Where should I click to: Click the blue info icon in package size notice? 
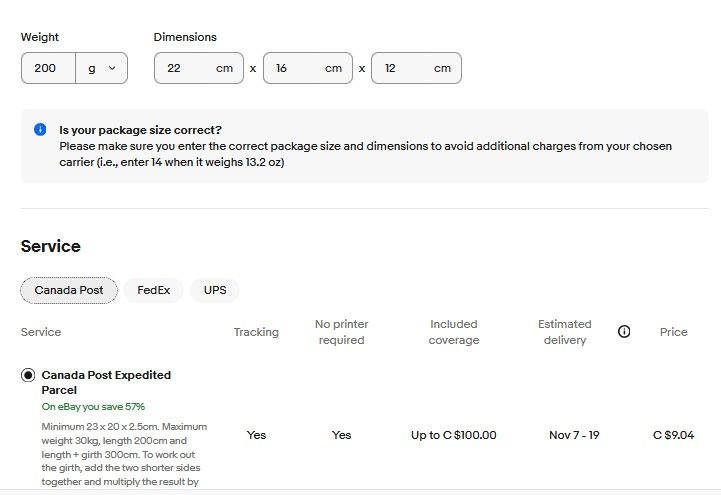[x=40, y=129]
